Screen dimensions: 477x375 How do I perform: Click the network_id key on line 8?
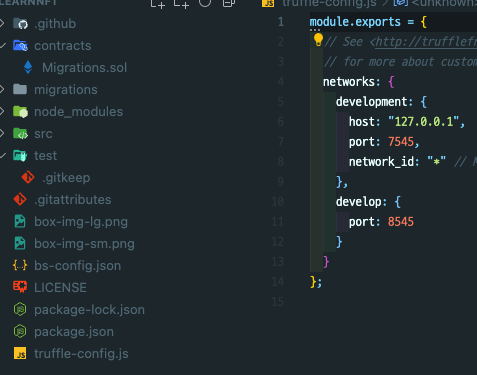(381, 162)
